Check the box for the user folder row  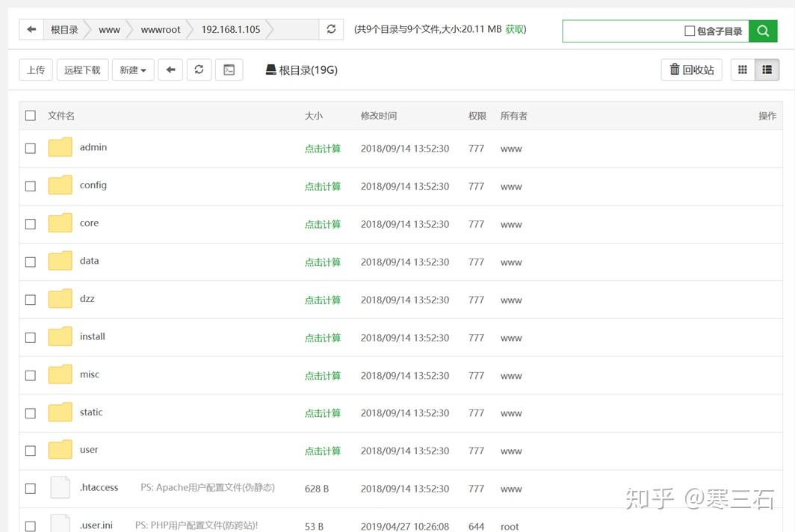click(x=31, y=451)
